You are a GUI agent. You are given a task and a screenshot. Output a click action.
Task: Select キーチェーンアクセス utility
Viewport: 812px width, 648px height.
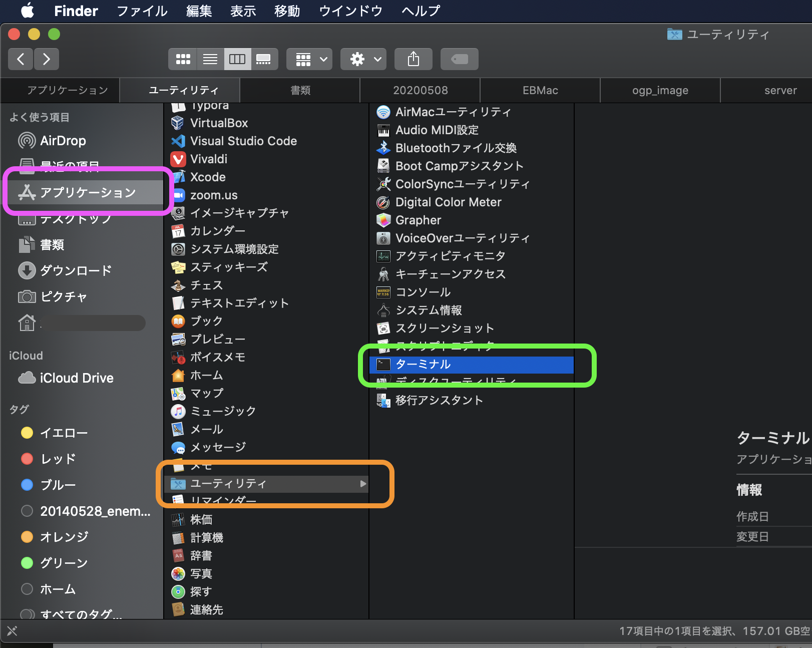point(472,274)
